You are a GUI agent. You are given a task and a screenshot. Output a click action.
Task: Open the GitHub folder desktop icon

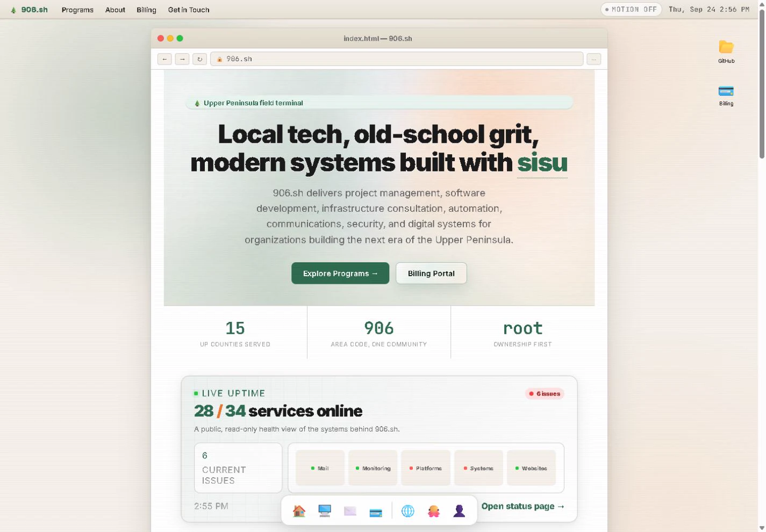click(726, 52)
